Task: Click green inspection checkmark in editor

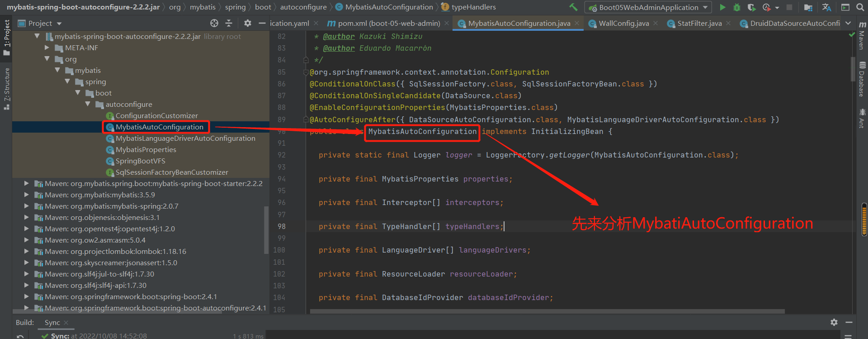Action: point(852,35)
